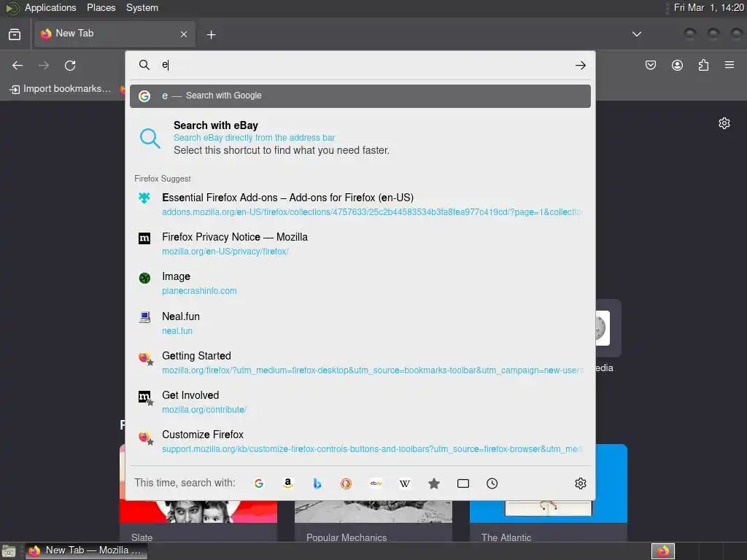
Task: Expand the list all tabs chevron
Action: pyautogui.click(x=636, y=34)
